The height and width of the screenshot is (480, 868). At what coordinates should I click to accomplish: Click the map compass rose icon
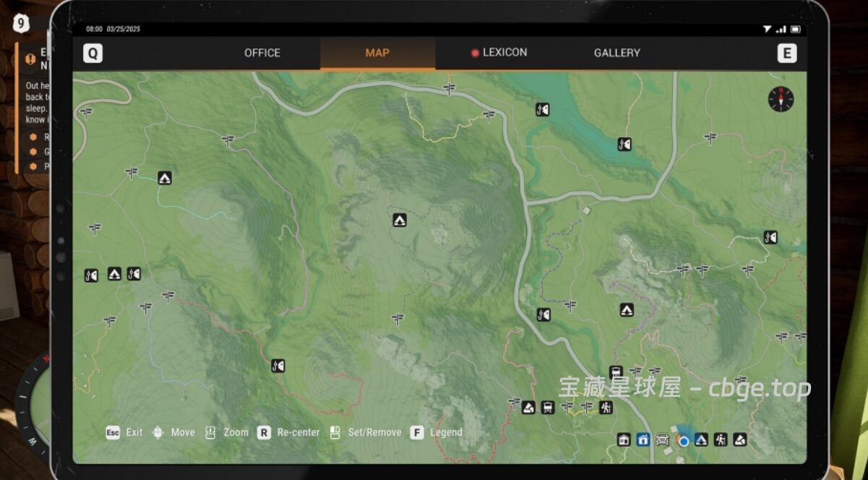coord(781,99)
